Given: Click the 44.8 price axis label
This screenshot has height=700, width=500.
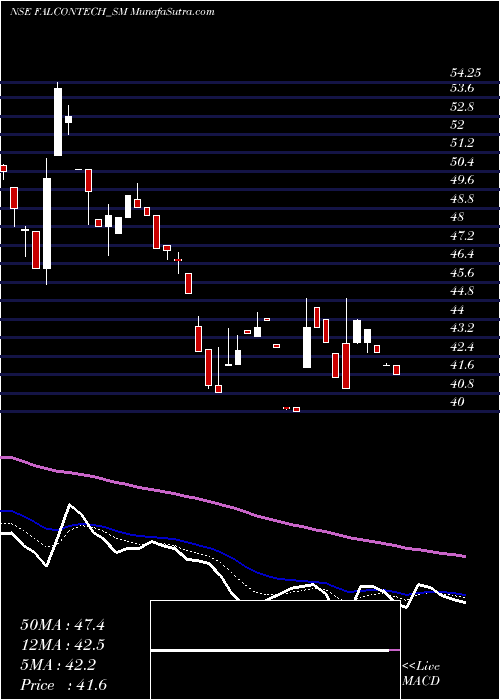Looking at the screenshot, I should (x=462, y=291).
